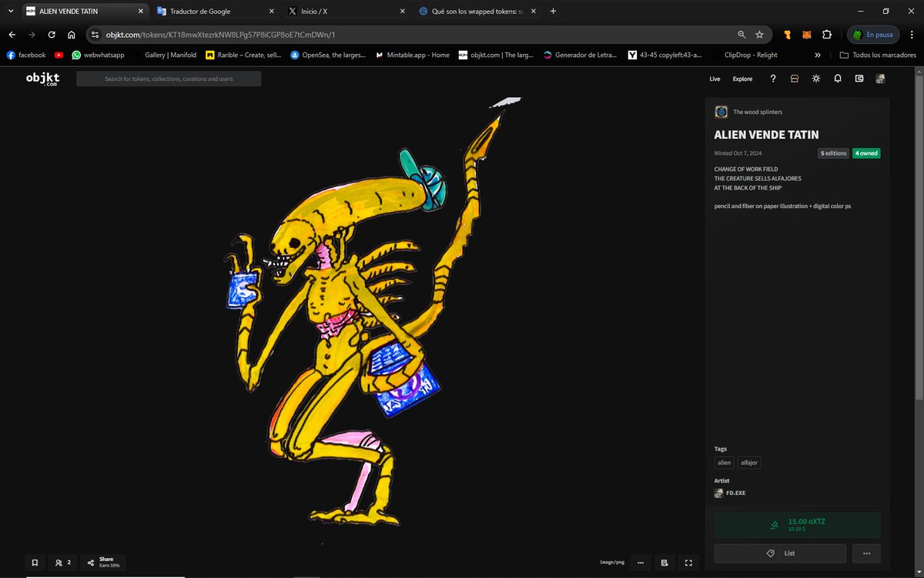This screenshot has height=578, width=924.
Task: Bookmark this token
Action: point(35,563)
